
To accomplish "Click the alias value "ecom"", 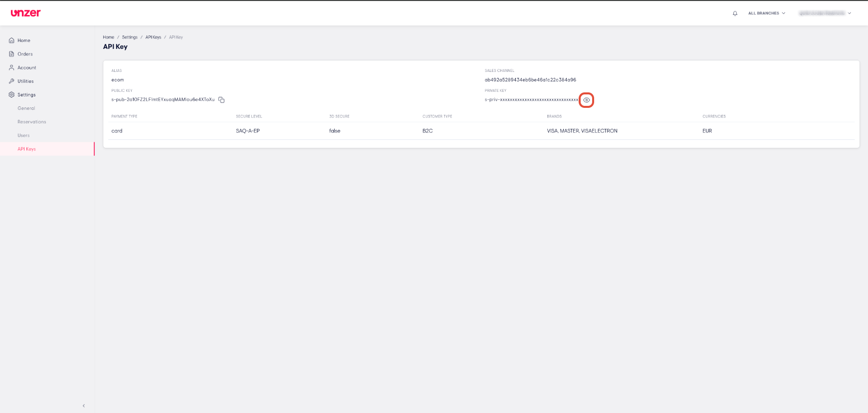I will 118,80.
